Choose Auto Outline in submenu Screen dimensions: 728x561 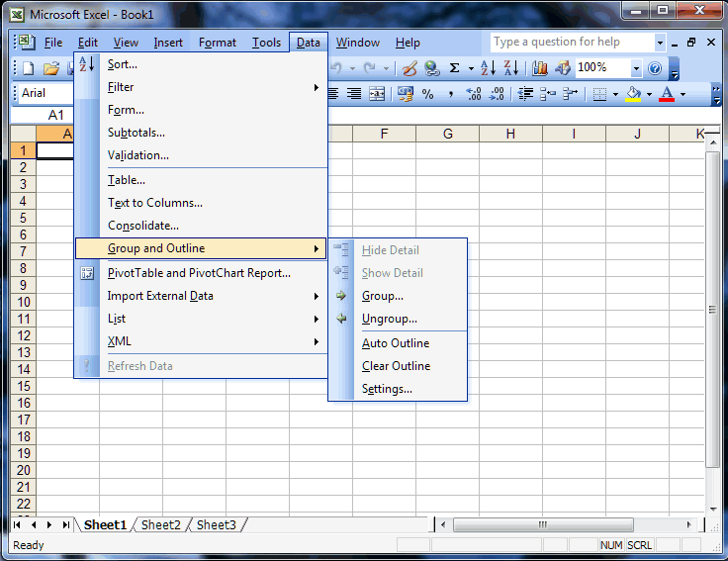pyautogui.click(x=396, y=343)
